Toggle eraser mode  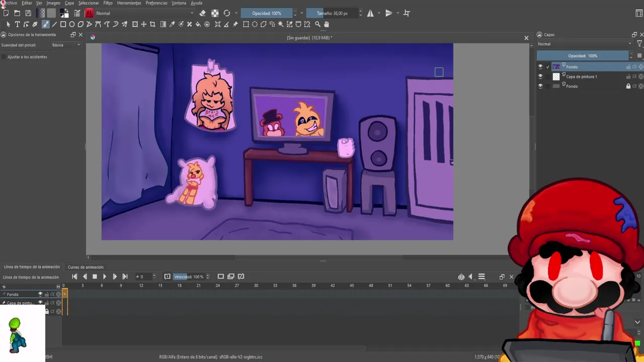click(x=202, y=13)
